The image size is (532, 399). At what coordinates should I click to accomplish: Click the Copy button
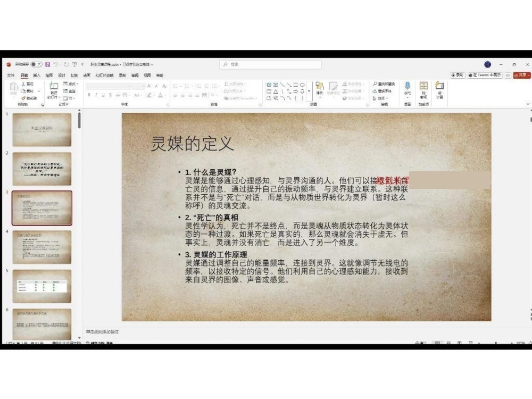click(x=28, y=91)
